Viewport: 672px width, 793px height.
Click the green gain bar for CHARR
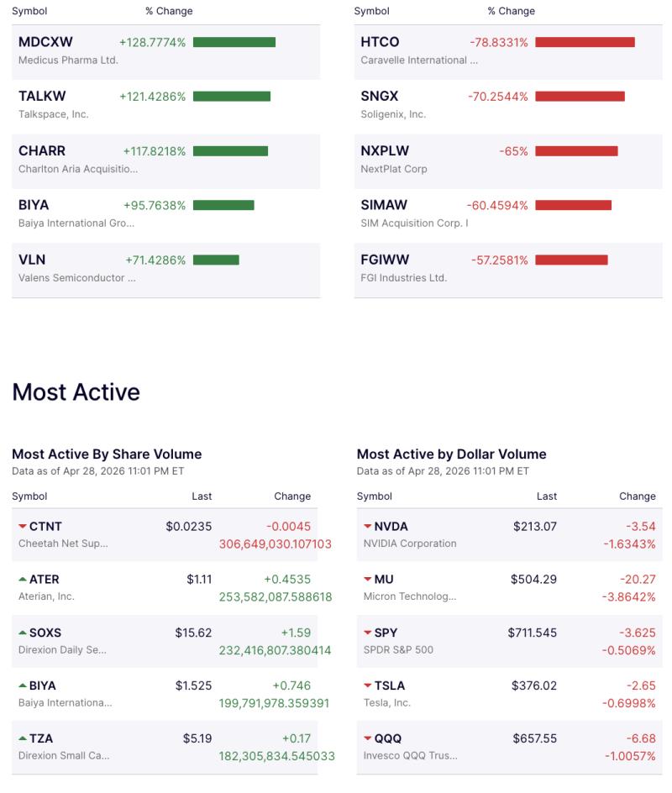pos(230,151)
